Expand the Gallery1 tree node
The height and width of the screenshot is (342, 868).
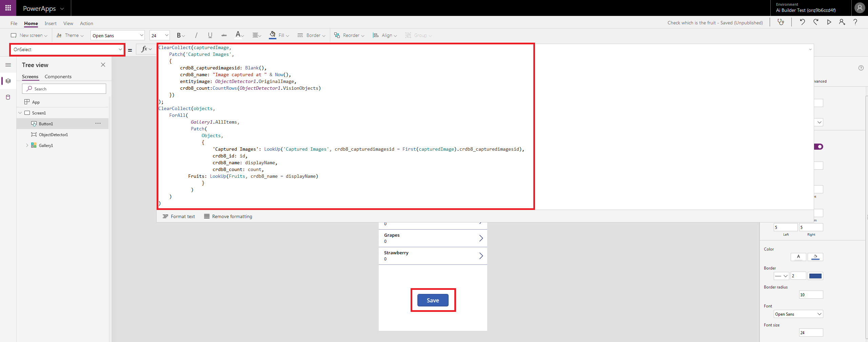27,145
